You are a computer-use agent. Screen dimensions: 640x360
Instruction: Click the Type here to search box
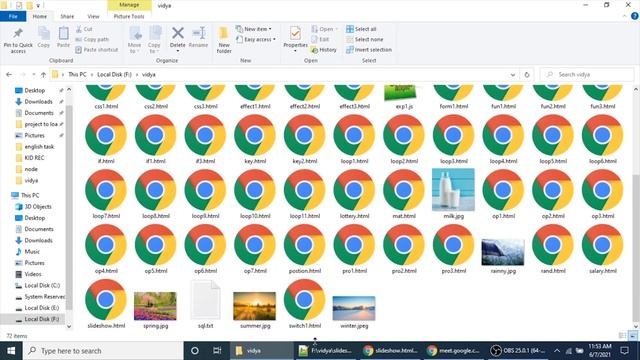[103, 351]
